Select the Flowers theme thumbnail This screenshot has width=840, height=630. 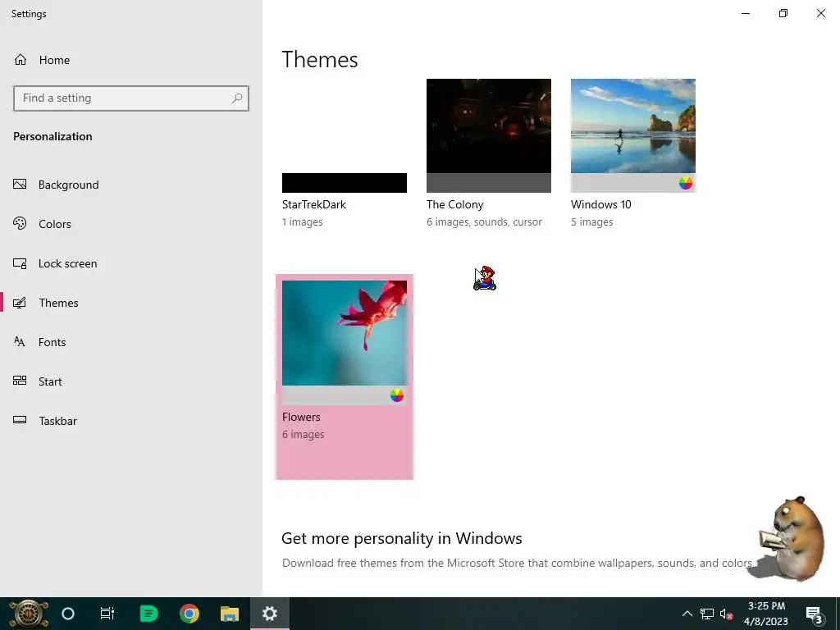(x=345, y=333)
